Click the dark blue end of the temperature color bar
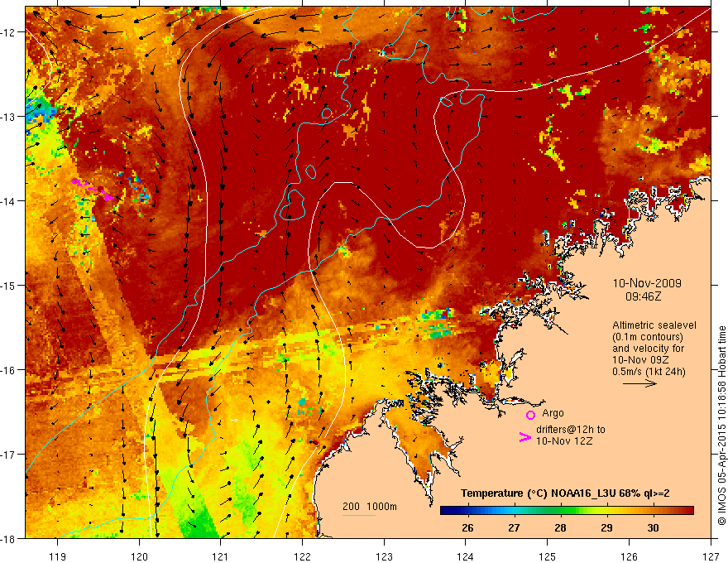Image resolution: width=728 pixels, height=563 pixels. click(x=445, y=511)
